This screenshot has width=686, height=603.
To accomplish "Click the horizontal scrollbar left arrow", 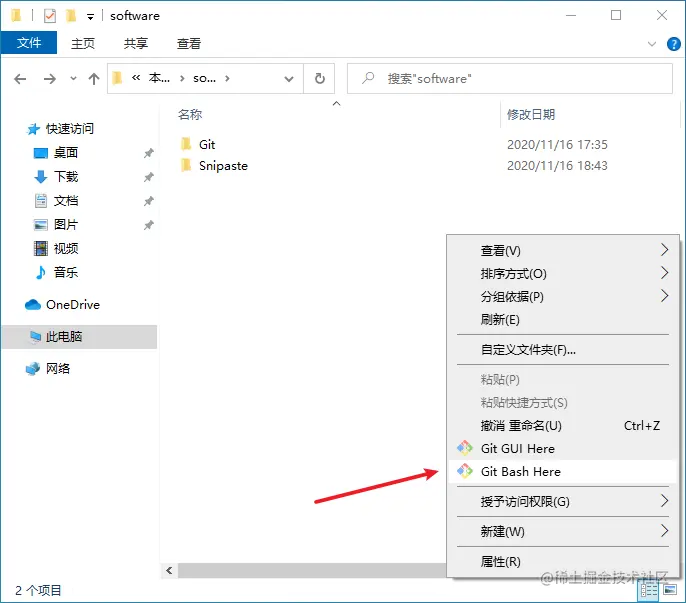I will pyautogui.click(x=169, y=571).
